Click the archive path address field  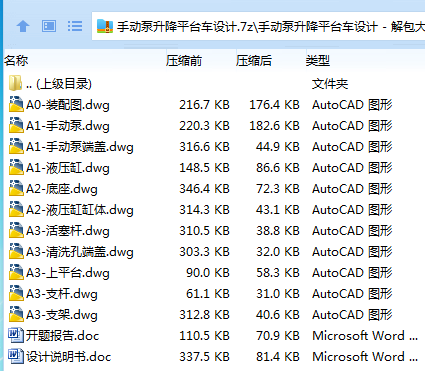258,26
